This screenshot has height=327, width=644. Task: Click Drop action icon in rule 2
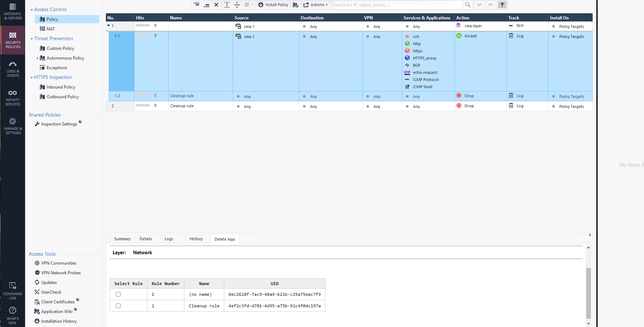459,105
